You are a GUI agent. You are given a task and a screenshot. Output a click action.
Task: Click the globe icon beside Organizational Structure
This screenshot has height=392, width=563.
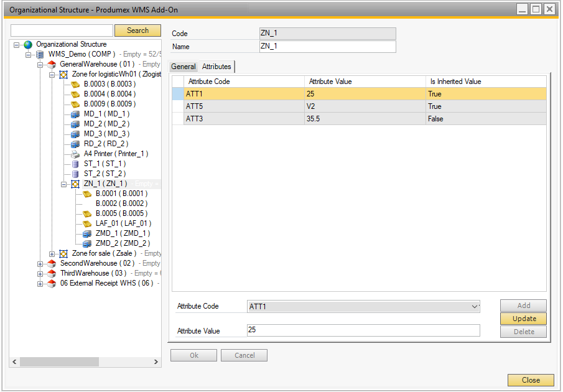click(x=28, y=44)
